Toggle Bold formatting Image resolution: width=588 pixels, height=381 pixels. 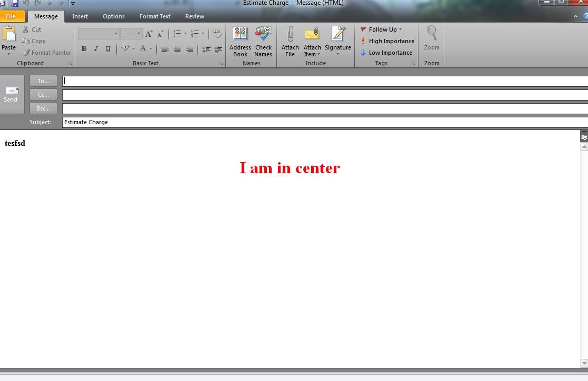(84, 49)
